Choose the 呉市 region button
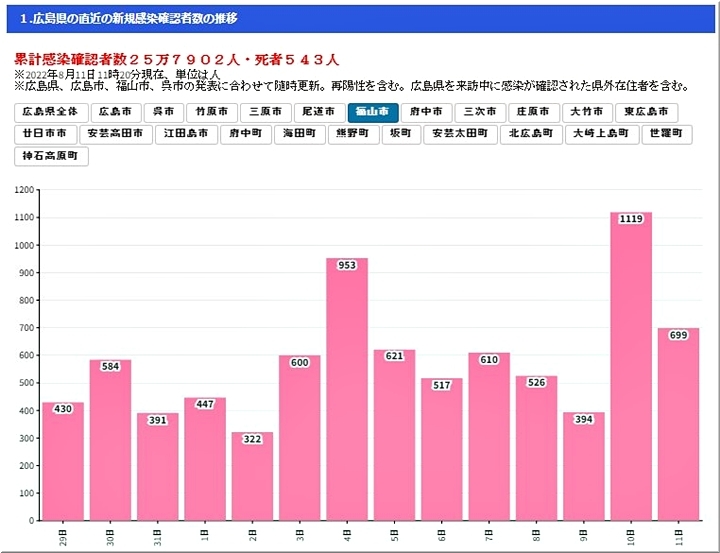The height and width of the screenshot is (553, 720). click(163, 112)
